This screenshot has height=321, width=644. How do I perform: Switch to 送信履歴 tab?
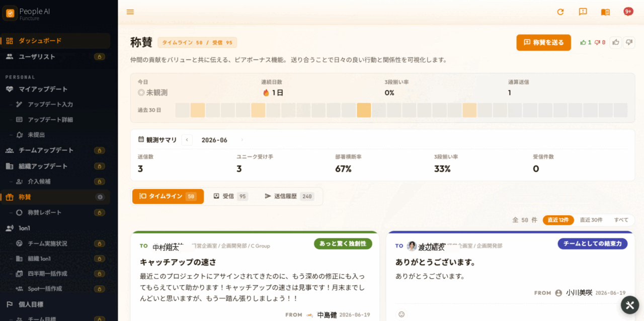(x=289, y=196)
